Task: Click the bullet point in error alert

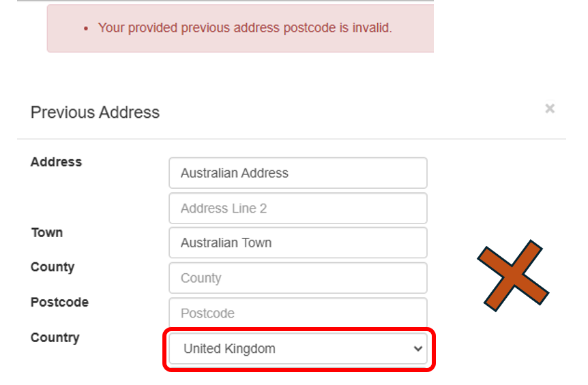Action: [x=86, y=29]
